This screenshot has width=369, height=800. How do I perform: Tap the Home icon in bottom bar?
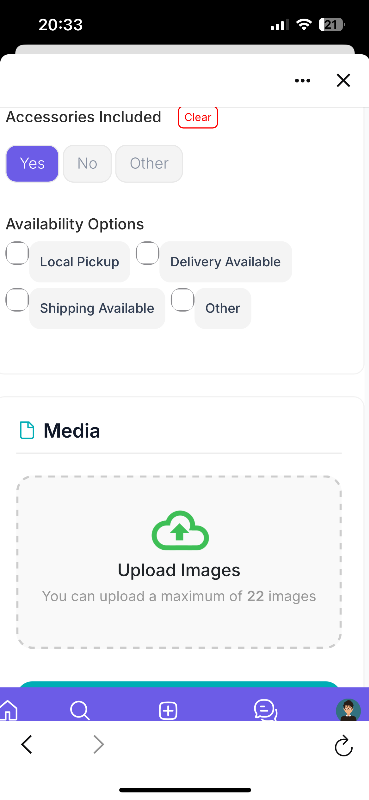pyautogui.click(x=9, y=709)
